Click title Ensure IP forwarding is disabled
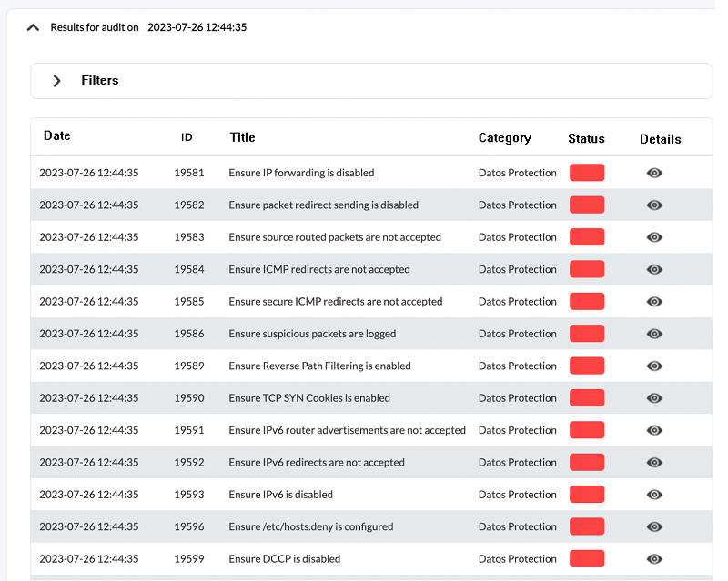 pos(301,173)
